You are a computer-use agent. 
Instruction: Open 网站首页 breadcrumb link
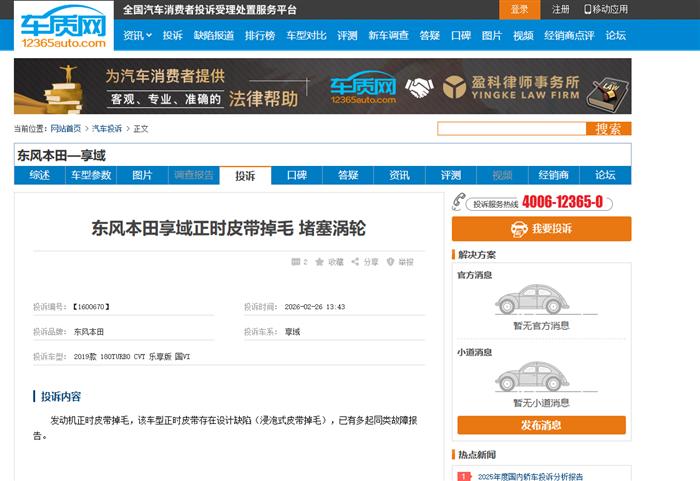66,129
